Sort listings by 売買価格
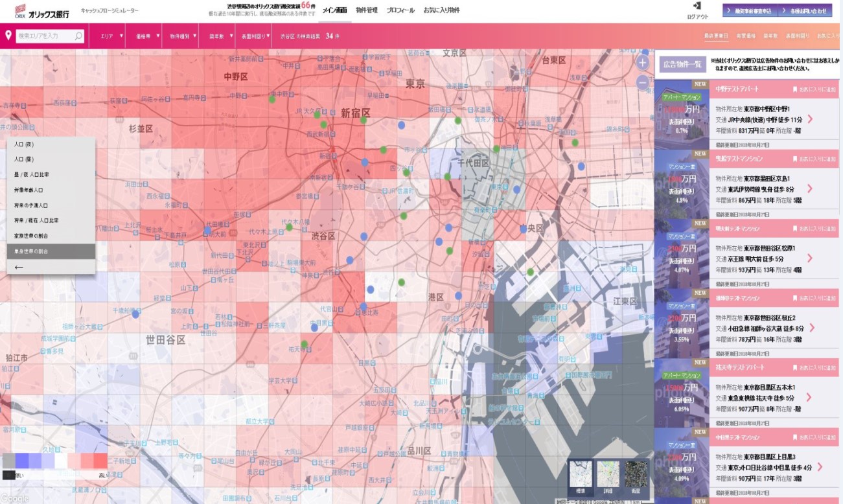The height and width of the screenshot is (504, 843). click(746, 36)
